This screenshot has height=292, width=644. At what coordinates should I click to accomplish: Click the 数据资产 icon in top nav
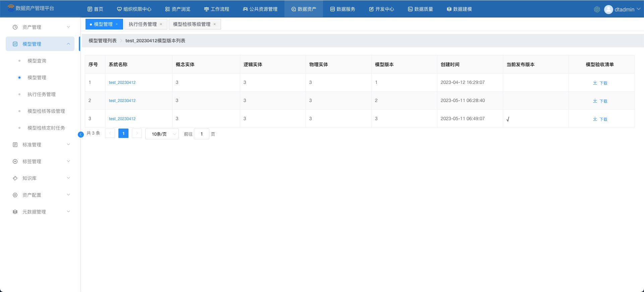293,9
